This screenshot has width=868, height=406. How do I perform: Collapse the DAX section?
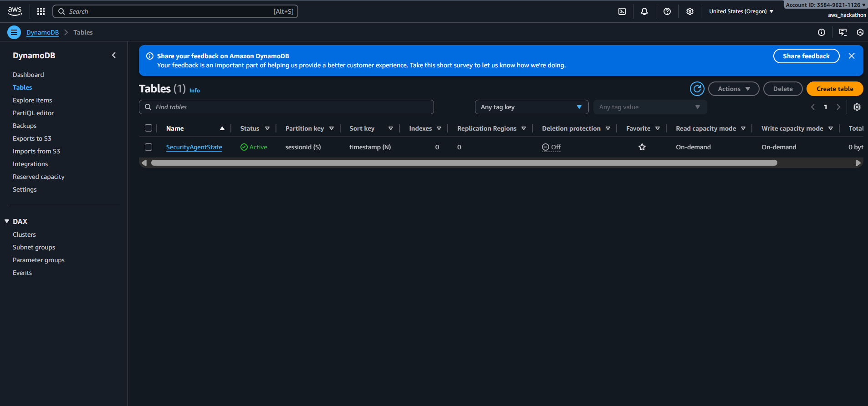[7, 221]
